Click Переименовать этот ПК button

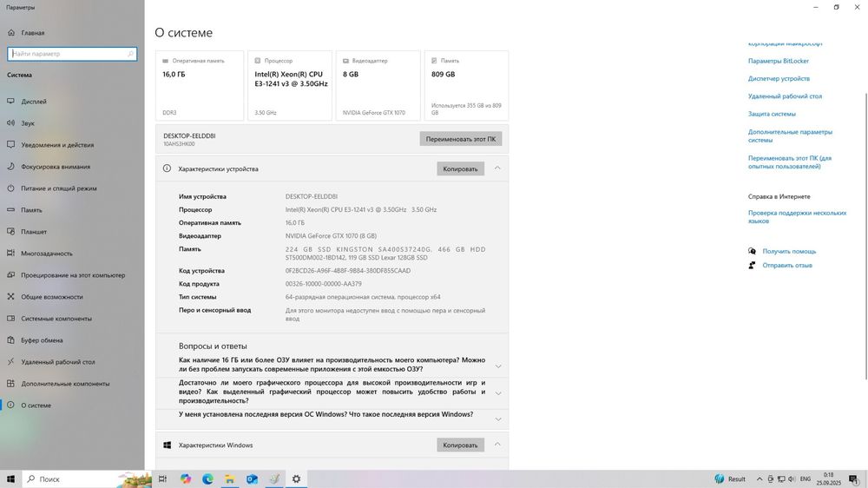point(461,139)
